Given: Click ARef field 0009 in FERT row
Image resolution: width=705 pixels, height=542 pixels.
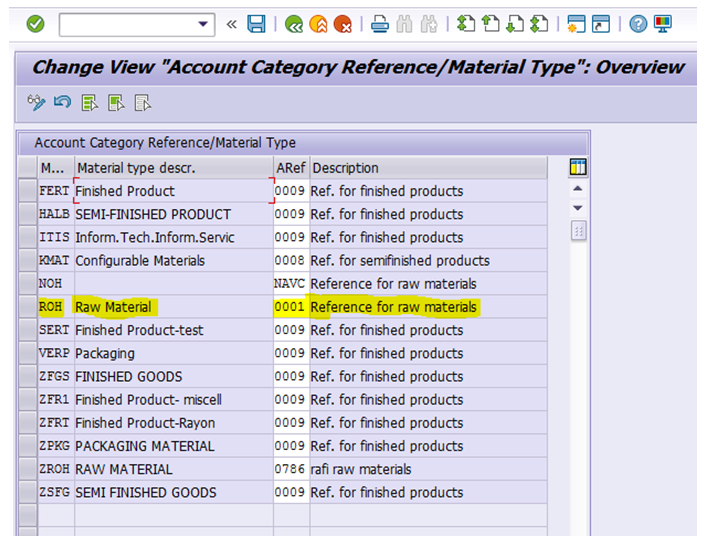Looking at the screenshot, I should click(x=291, y=191).
